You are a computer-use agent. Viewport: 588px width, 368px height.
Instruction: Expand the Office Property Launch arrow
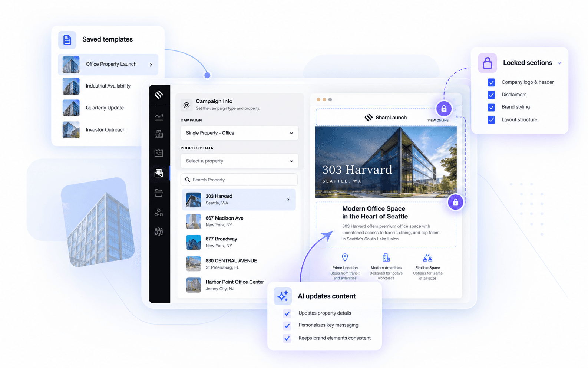click(x=151, y=65)
